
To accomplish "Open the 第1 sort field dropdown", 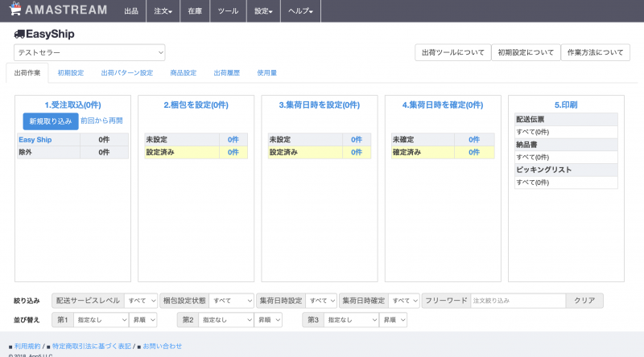I will pyautogui.click(x=101, y=320).
